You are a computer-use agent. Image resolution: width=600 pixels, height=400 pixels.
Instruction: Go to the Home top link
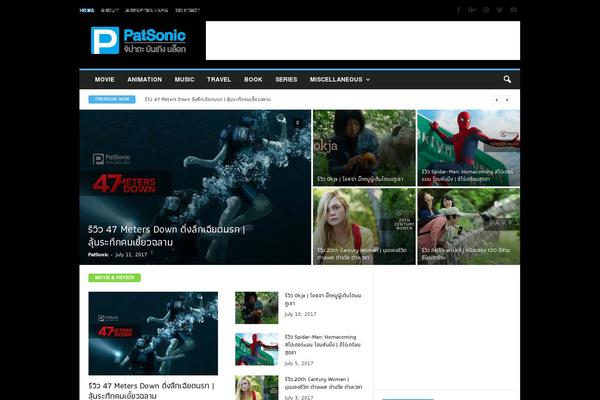tap(87, 10)
